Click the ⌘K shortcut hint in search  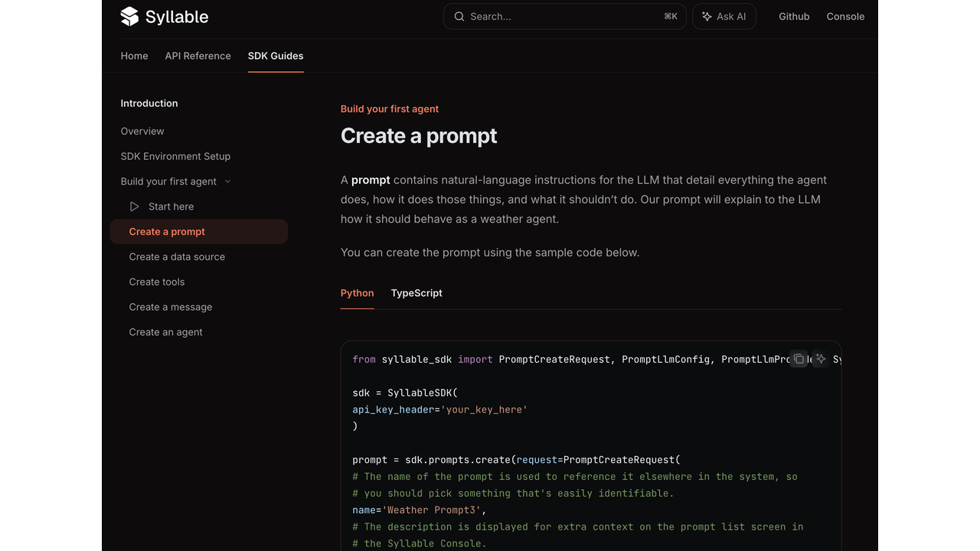671,16
